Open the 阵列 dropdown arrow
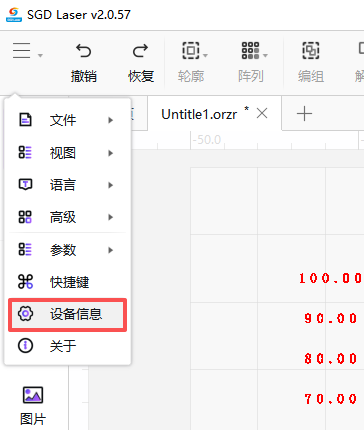Image resolution: width=364 pixels, height=430 pixels. [266, 55]
